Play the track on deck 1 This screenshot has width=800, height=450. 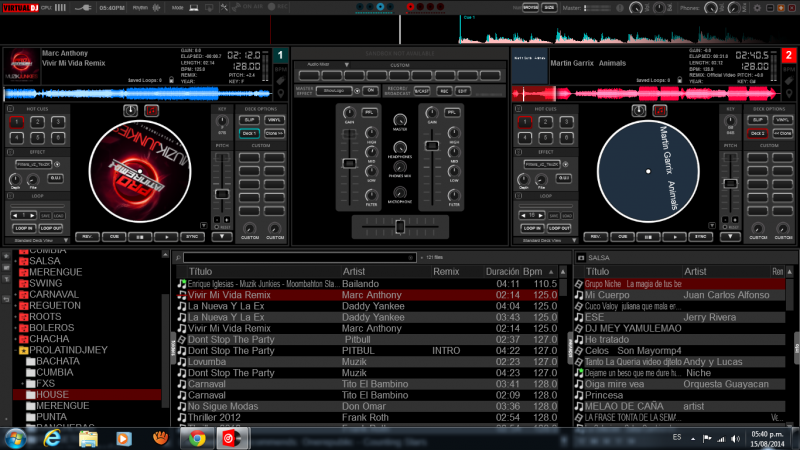[x=166, y=237]
